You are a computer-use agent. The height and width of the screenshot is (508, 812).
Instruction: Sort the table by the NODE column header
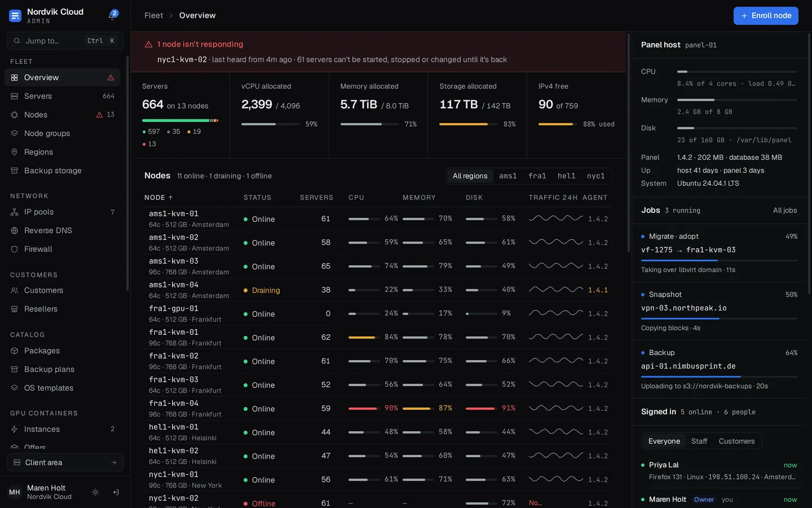158,198
